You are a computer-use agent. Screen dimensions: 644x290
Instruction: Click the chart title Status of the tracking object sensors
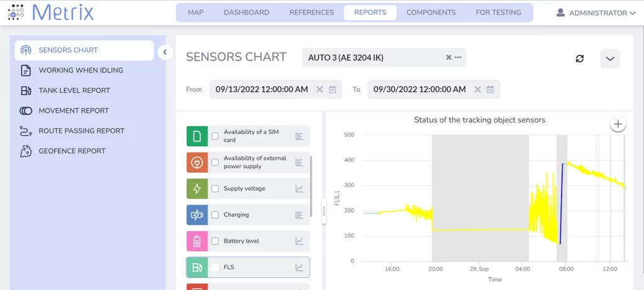click(479, 120)
